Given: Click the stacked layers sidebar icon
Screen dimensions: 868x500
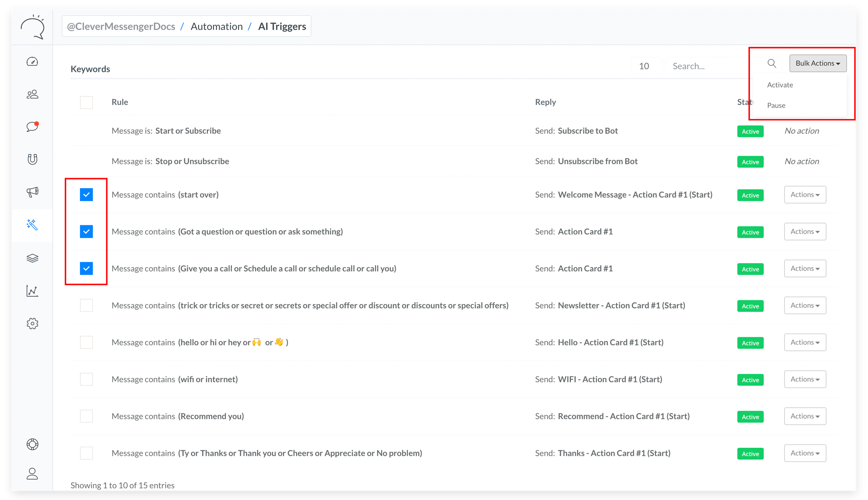Looking at the screenshot, I should tap(32, 258).
